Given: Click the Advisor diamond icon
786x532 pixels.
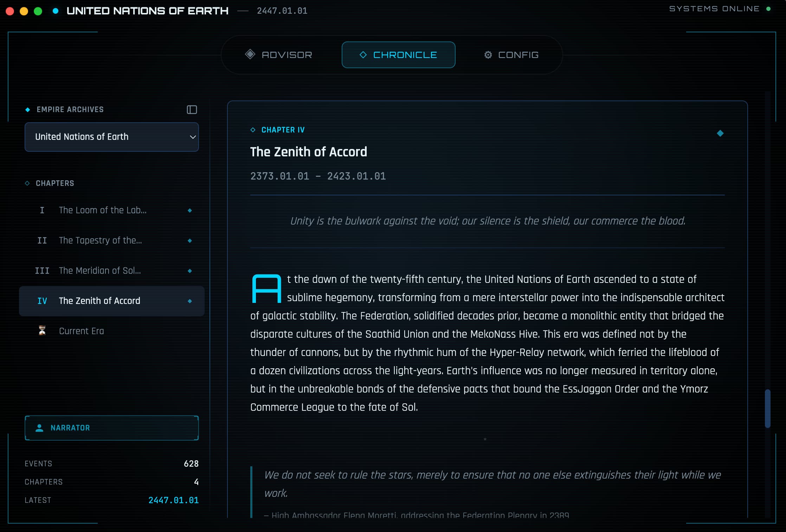Looking at the screenshot, I should [x=250, y=54].
